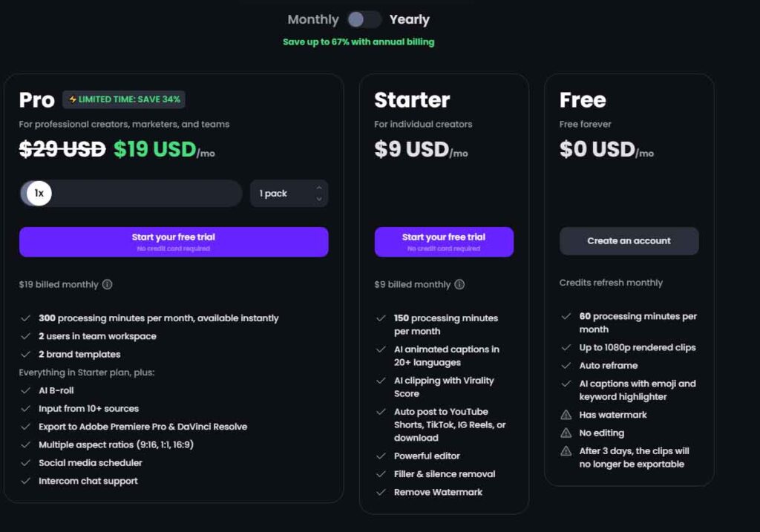Click the checkmark next to Remove Watermark
This screenshot has height=532, width=760.
pyautogui.click(x=381, y=492)
